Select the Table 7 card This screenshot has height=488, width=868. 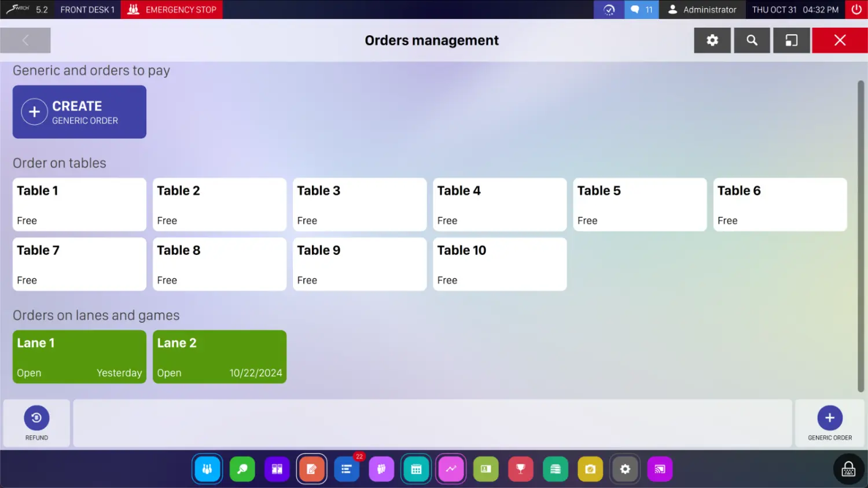(79, 264)
